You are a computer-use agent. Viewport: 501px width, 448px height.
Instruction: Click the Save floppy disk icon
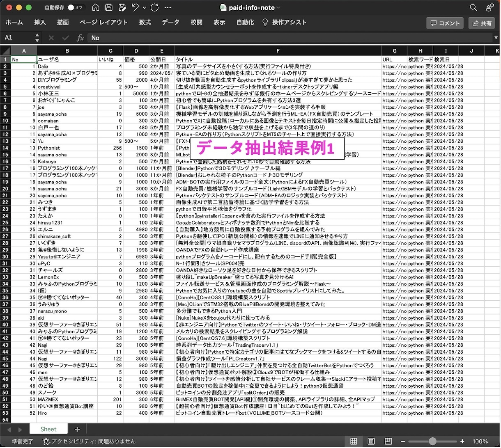click(x=109, y=7)
